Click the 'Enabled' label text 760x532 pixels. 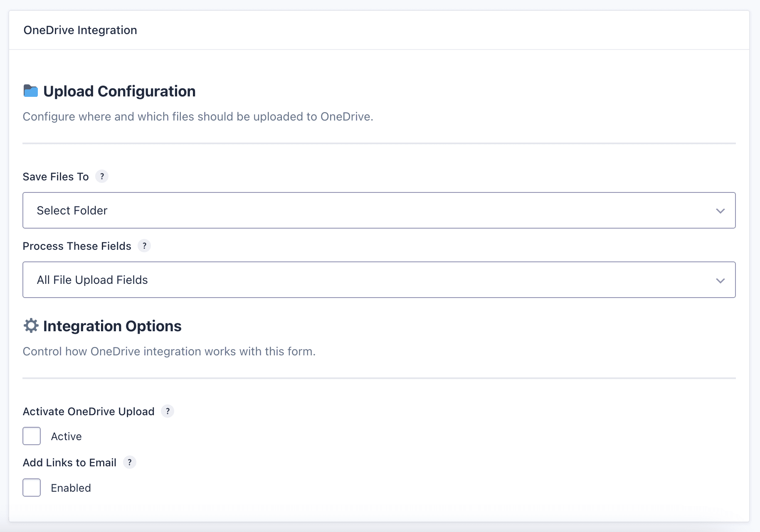(x=71, y=488)
